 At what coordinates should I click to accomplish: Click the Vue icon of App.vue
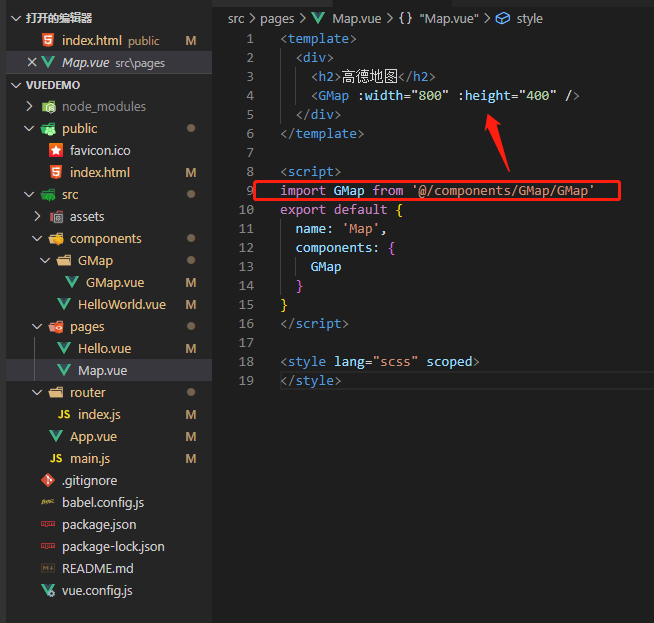pyautogui.click(x=56, y=437)
